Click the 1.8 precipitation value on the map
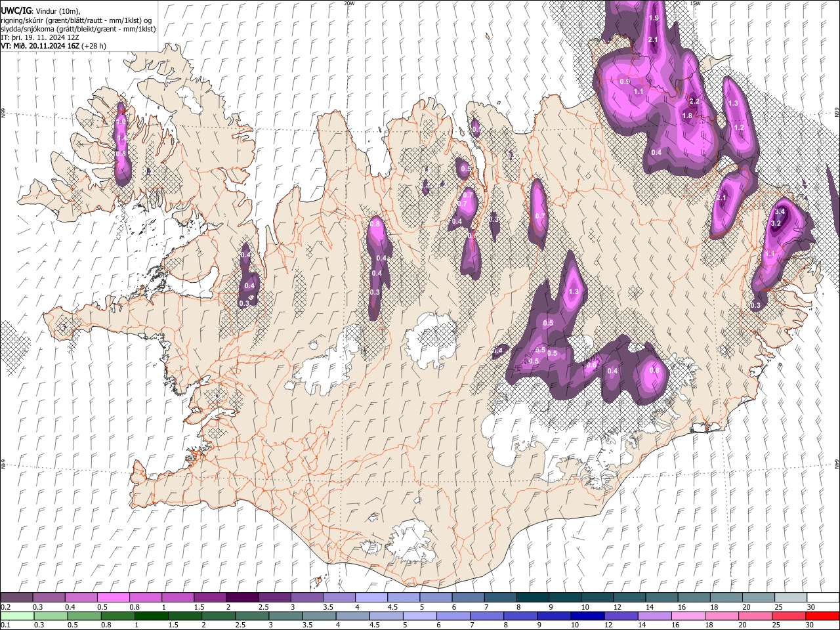 pyautogui.click(x=687, y=115)
